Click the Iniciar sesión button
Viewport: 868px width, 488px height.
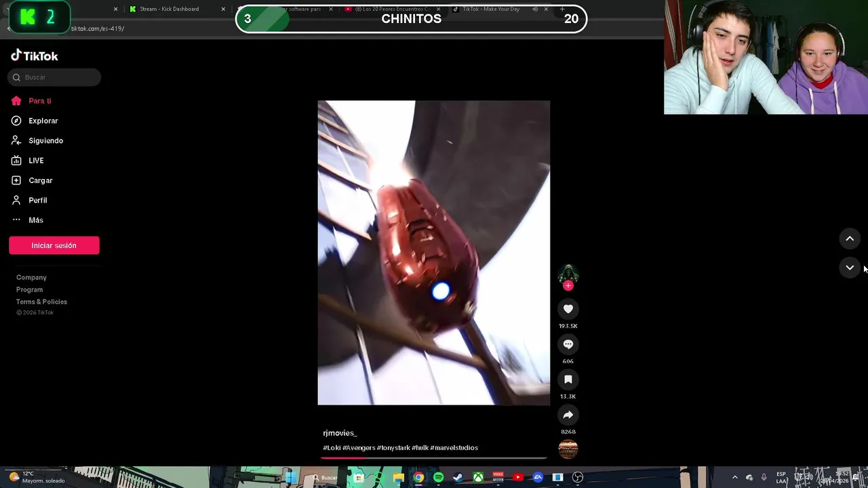pos(54,245)
